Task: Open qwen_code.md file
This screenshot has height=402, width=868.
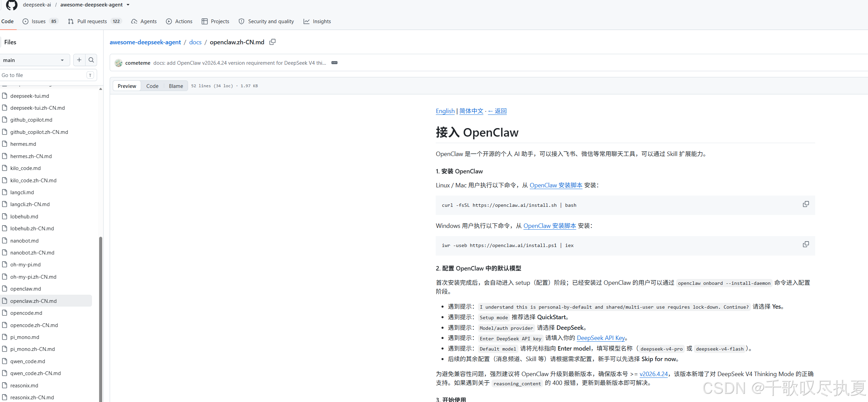Action: click(28, 361)
